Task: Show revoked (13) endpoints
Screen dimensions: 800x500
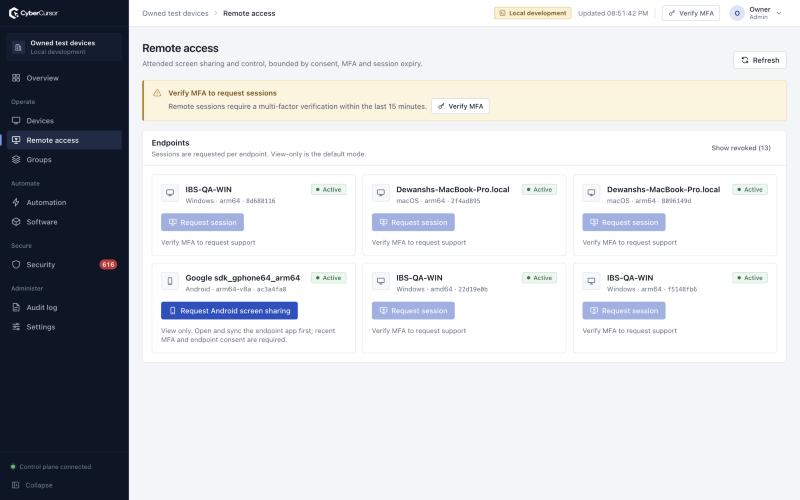Action: click(x=741, y=148)
